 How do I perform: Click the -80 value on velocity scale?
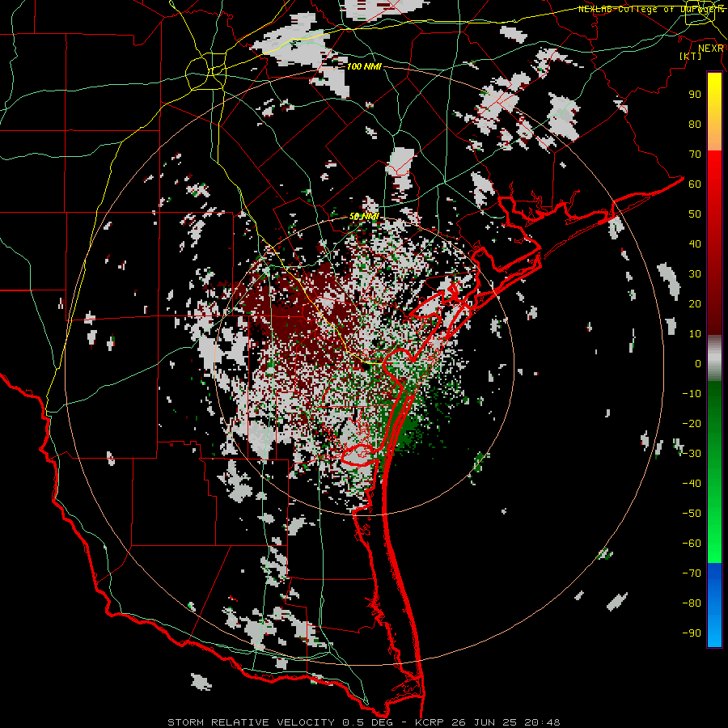coord(692,603)
